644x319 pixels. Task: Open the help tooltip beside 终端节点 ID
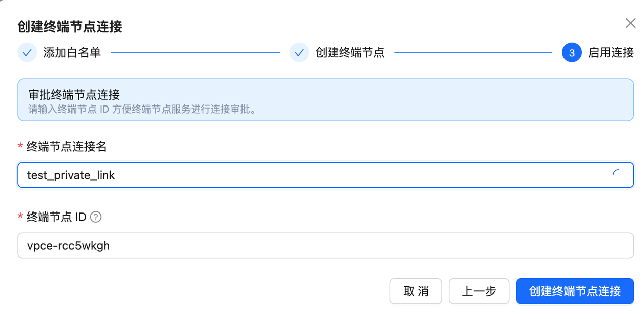96,217
